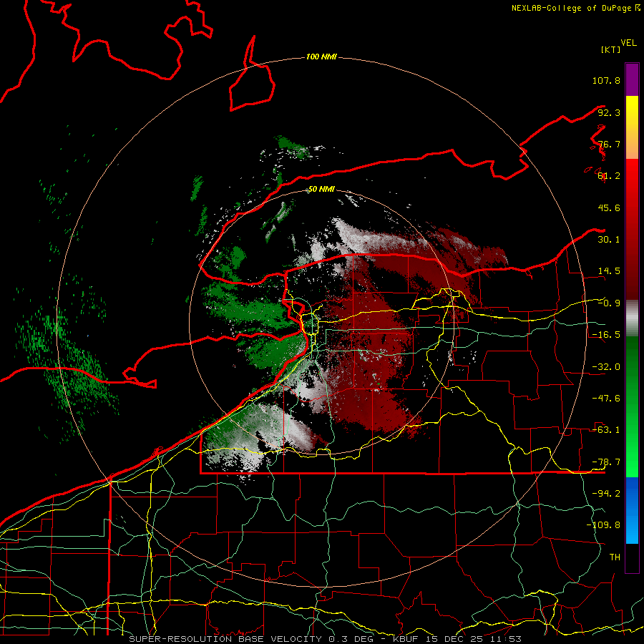The image size is (644, 644).
Task: Click the VEL legend title
Action: tap(628, 43)
